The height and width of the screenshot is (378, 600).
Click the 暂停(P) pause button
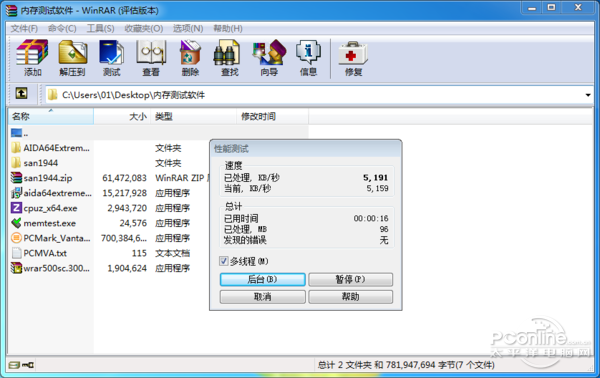[351, 279]
